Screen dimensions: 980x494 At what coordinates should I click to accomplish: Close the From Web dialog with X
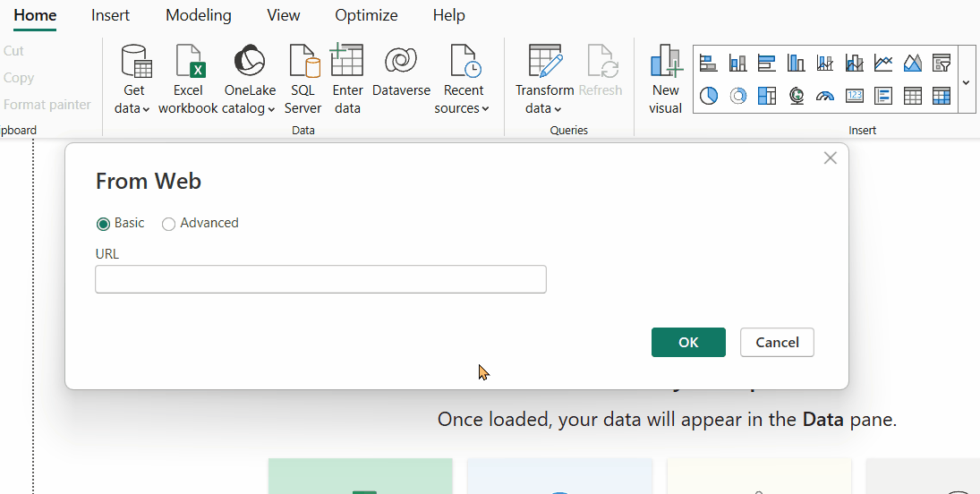coord(830,158)
